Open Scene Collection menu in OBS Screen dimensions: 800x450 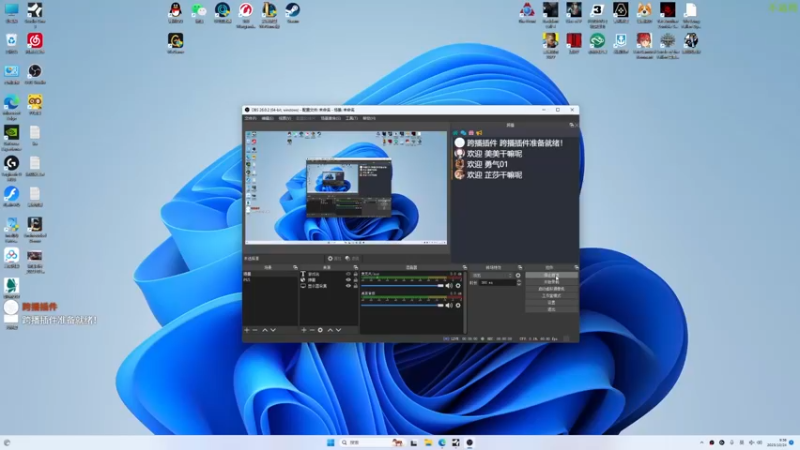[331, 118]
